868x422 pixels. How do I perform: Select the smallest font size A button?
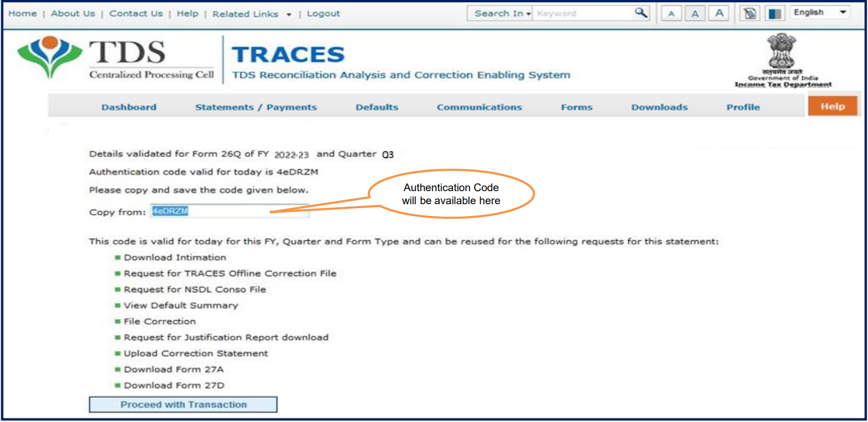(x=671, y=14)
